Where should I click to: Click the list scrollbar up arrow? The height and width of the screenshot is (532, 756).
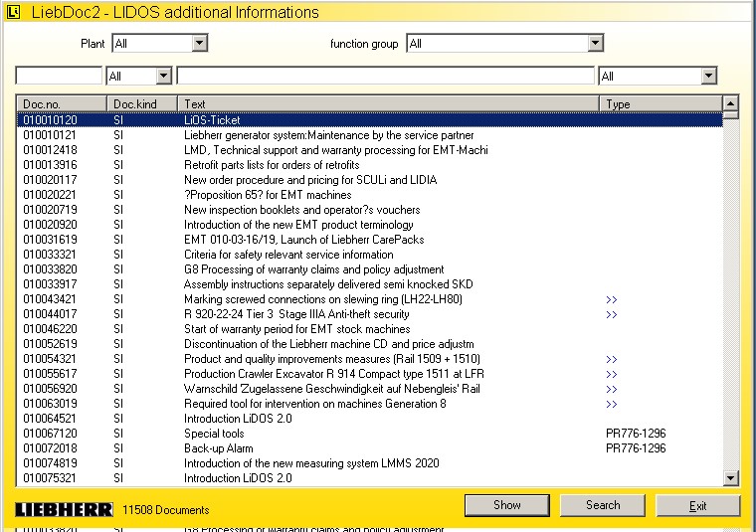pyautogui.click(x=731, y=103)
